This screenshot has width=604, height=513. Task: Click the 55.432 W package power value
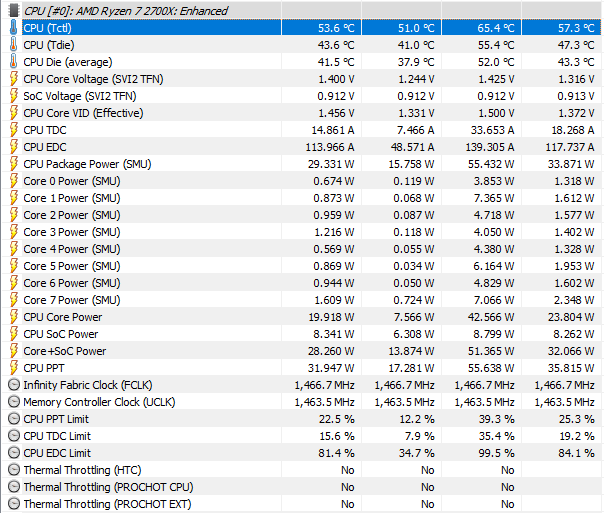(491, 164)
